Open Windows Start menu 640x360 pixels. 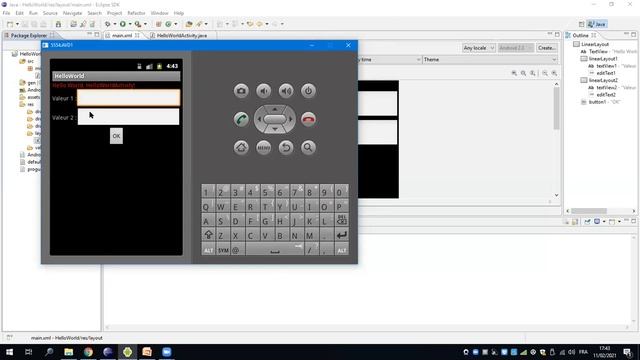tap(9, 352)
